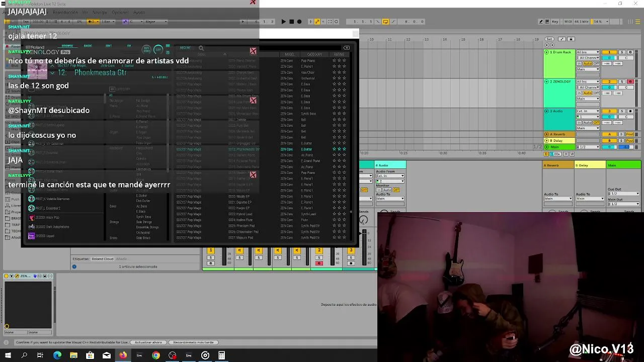Click the Zenology search magnifier icon
Image resolution: width=644 pixels, height=362 pixels.
pyautogui.click(x=201, y=48)
